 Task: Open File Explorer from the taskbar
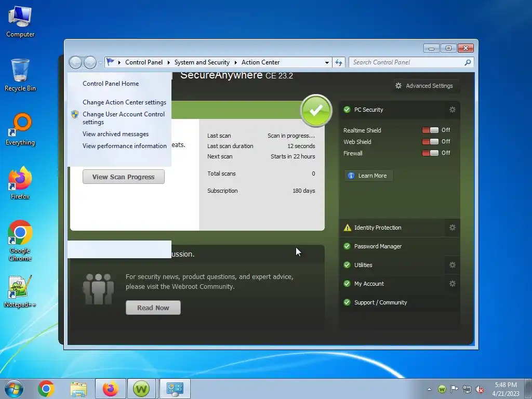tap(78, 389)
